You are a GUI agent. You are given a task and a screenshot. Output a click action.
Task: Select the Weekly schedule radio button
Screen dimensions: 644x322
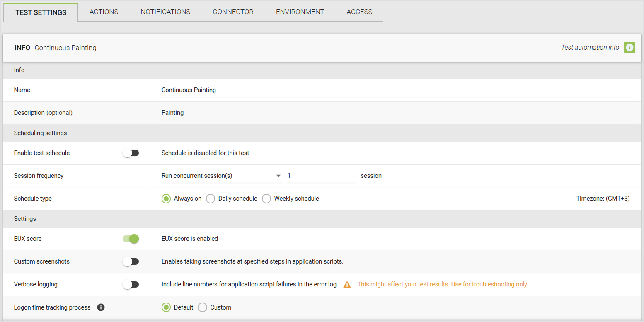[x=266, y=199]
